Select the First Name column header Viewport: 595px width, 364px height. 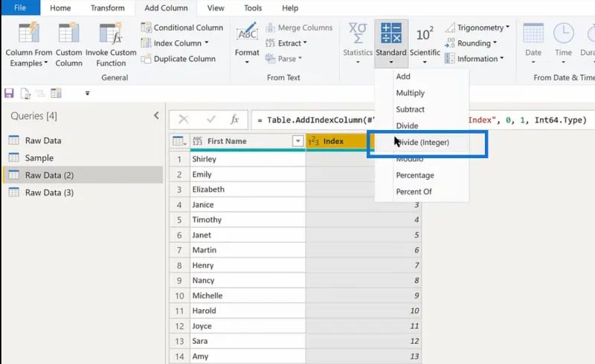pyautogui.click(x=248, y=141)
